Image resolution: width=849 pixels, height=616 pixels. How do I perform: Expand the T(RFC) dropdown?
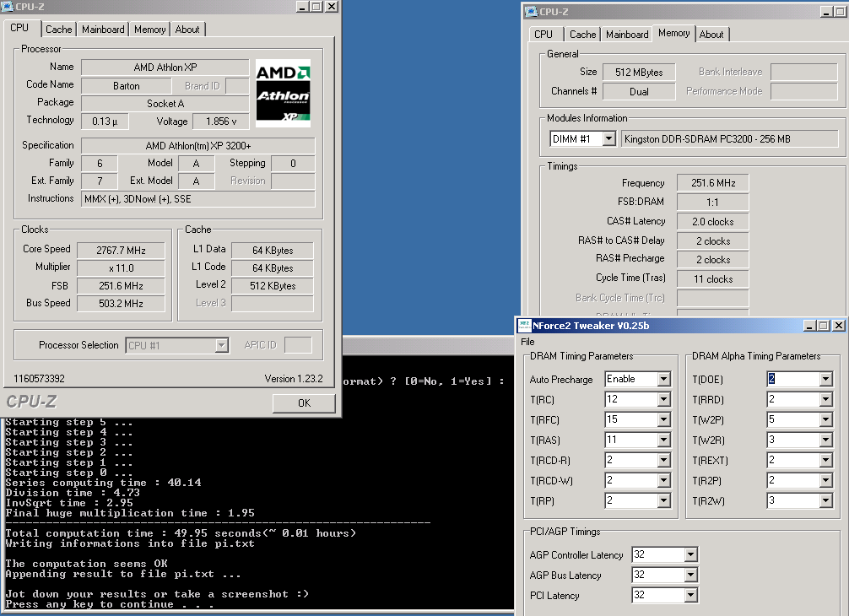664,419
